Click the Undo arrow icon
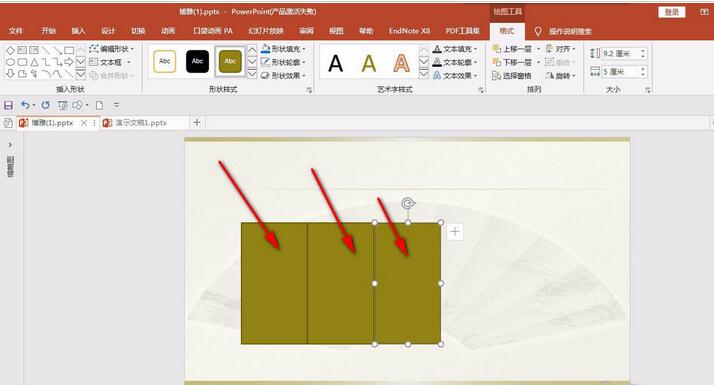This screenshot has width=714, height=385. (25, 105)
